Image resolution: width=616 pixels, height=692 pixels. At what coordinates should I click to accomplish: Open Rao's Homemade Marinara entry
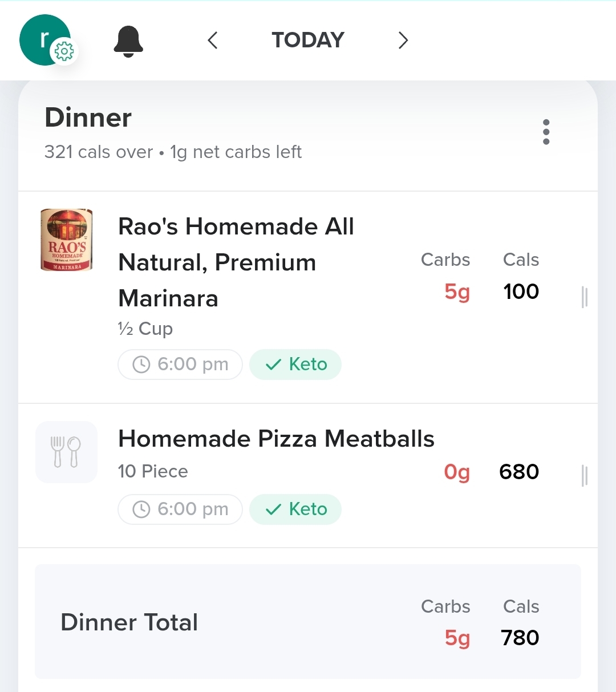coord(236,262)
